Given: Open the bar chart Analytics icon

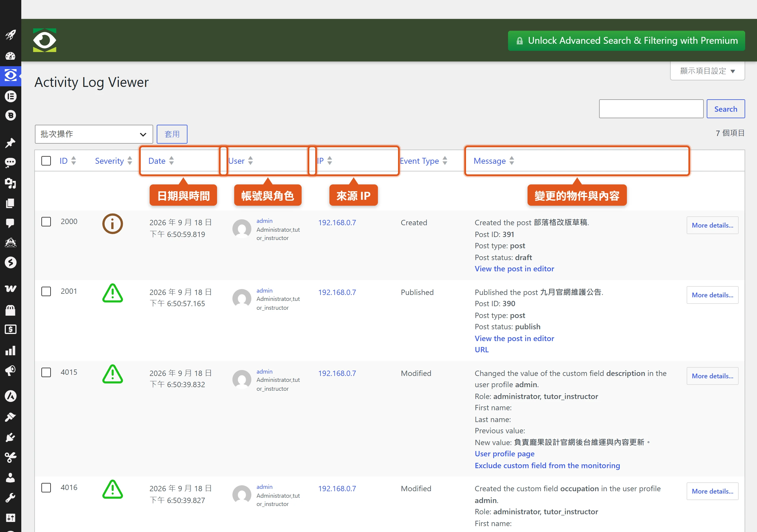Looking at the screenshot, I should pos(11,351).
